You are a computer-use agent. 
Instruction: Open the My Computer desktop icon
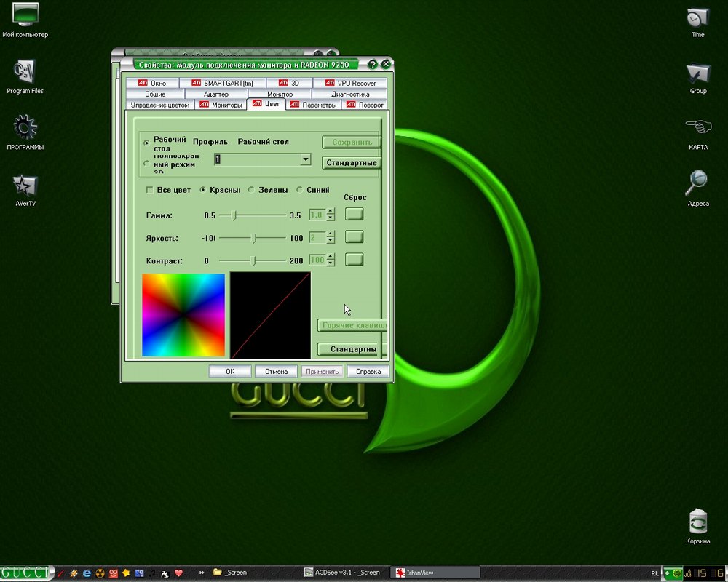25,15
